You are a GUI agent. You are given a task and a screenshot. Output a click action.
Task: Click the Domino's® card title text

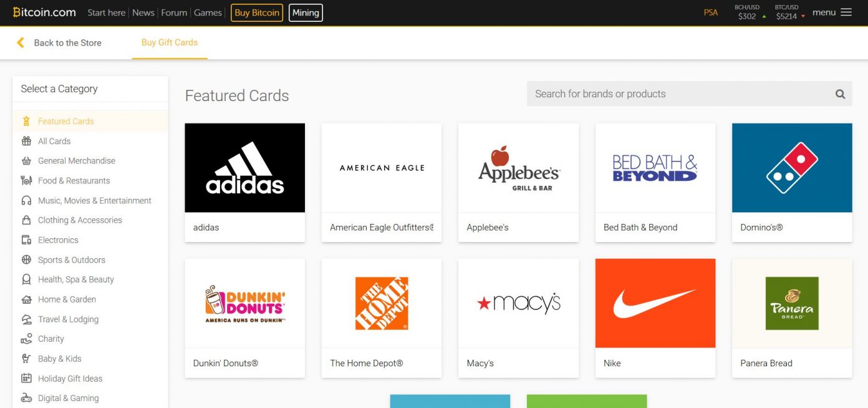tap(761, 228)
